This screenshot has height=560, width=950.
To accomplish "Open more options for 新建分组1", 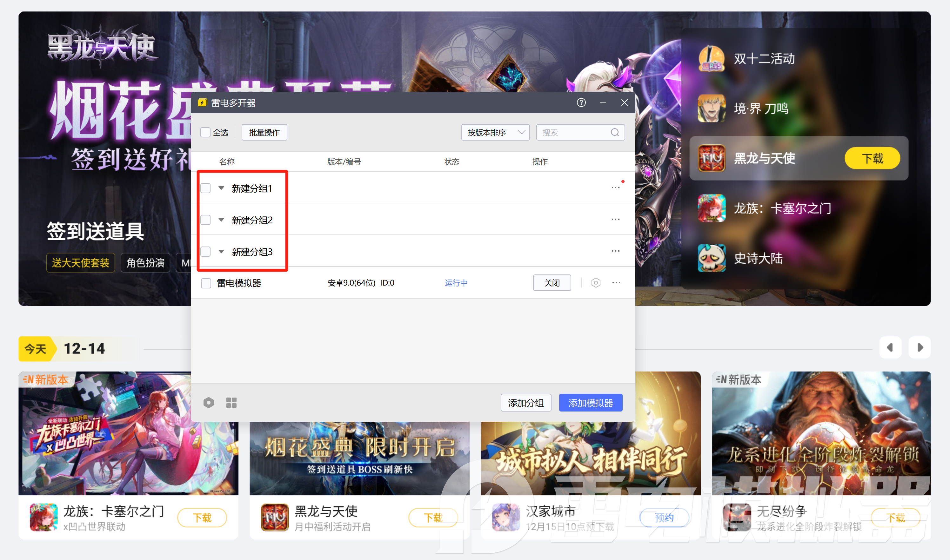I will pyautogui.click(x=615, y=188).
